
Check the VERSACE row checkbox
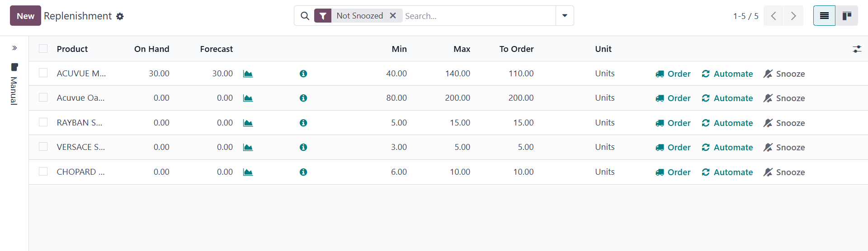point(43,147)
